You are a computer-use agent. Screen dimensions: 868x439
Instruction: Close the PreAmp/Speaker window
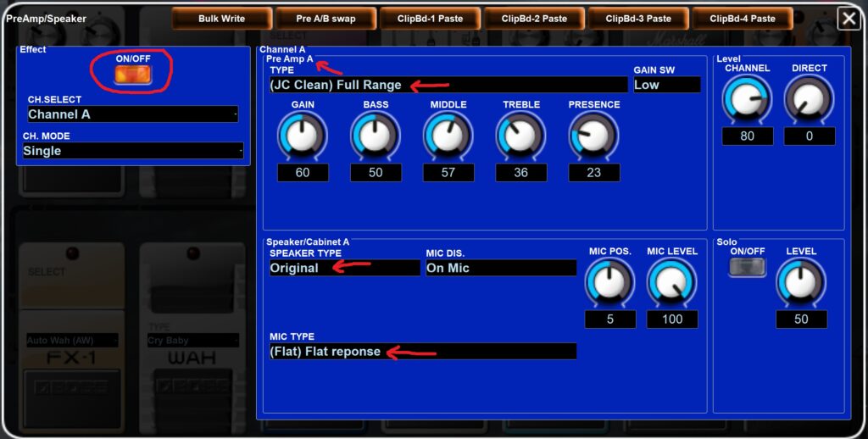pyautogui.click(x=849, y=19)
